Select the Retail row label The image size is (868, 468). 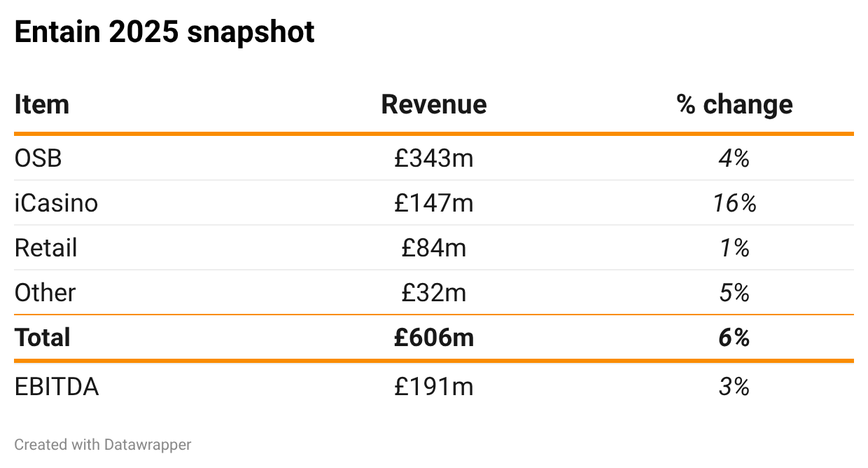pyautogui.click(x=45, y=248)
